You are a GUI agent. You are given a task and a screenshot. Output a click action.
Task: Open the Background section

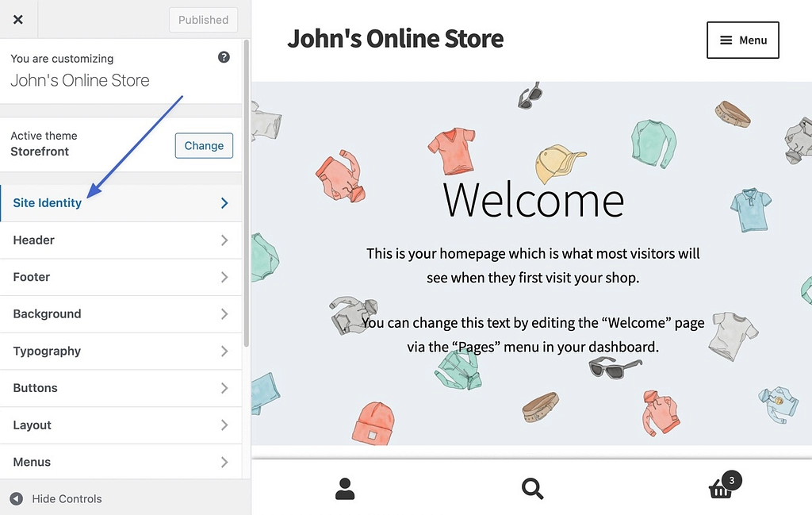[121, 314]
